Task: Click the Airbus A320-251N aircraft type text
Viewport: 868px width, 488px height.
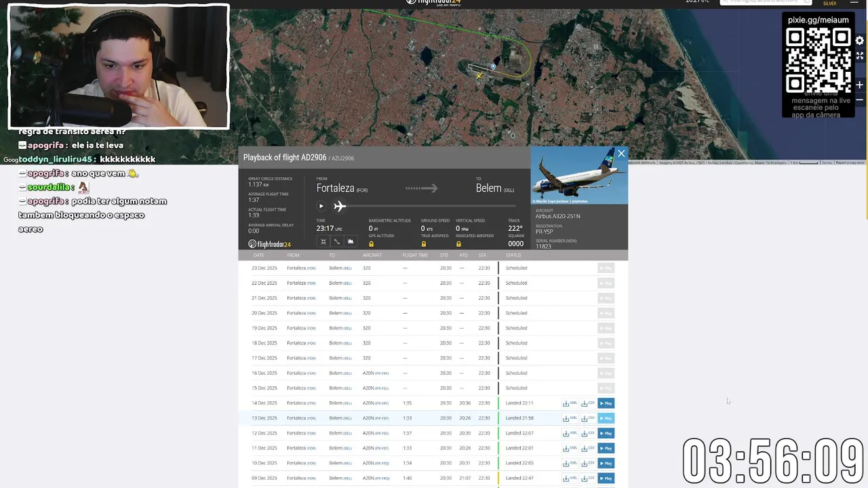Action: point(558,216)
